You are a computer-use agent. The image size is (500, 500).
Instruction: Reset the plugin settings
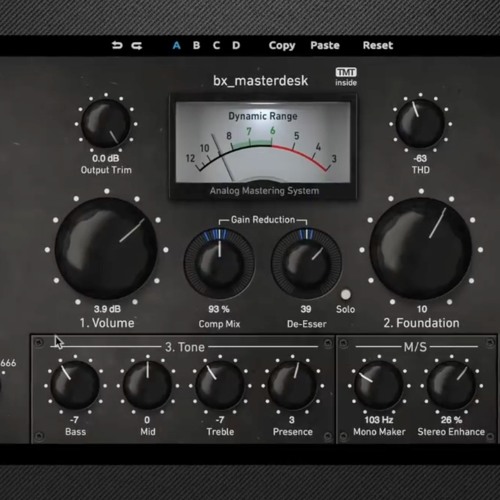[x=378, y=45]
